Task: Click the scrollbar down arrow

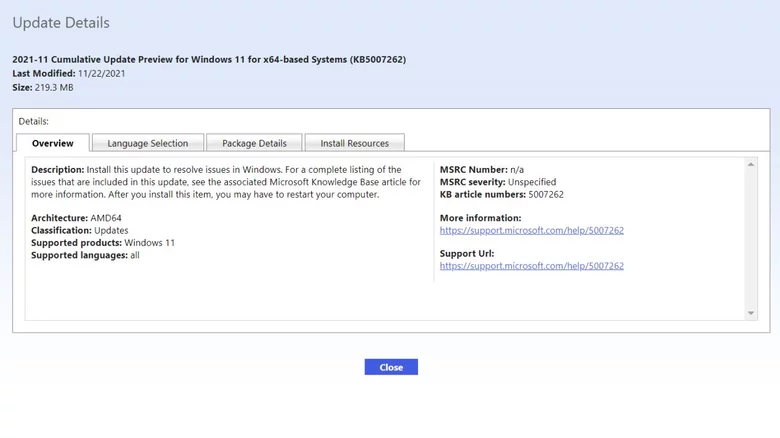Action: [x=752, y=313]
